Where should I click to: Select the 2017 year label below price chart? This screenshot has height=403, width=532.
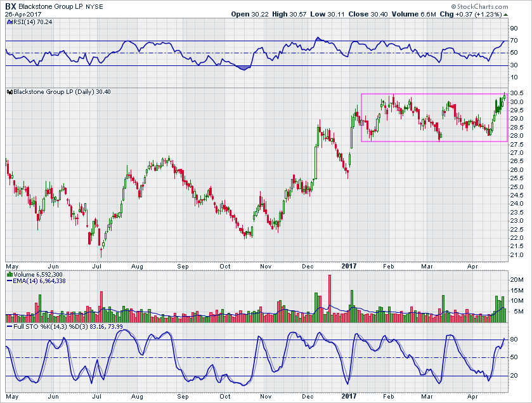click(349, 266)
